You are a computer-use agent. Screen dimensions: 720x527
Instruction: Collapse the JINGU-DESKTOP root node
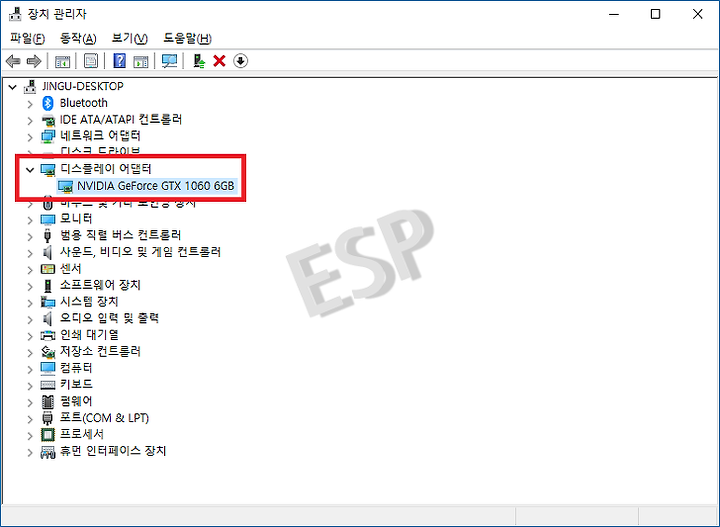[13, 87]
